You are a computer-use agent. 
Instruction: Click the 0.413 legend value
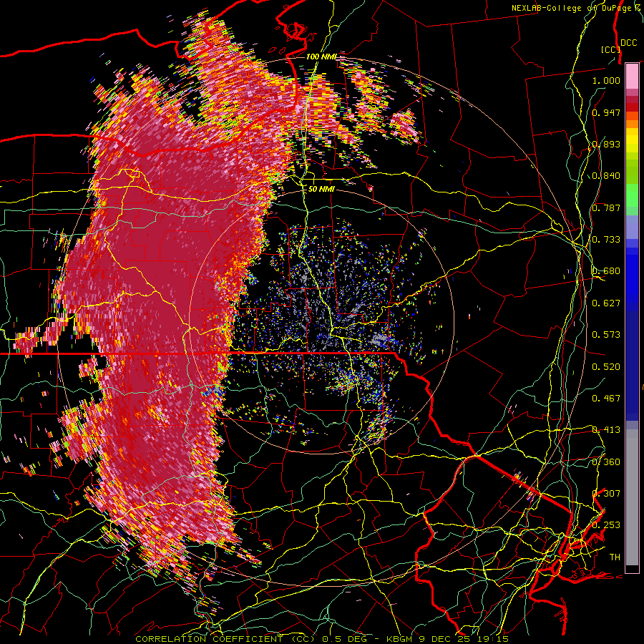(x=606, y=430)
